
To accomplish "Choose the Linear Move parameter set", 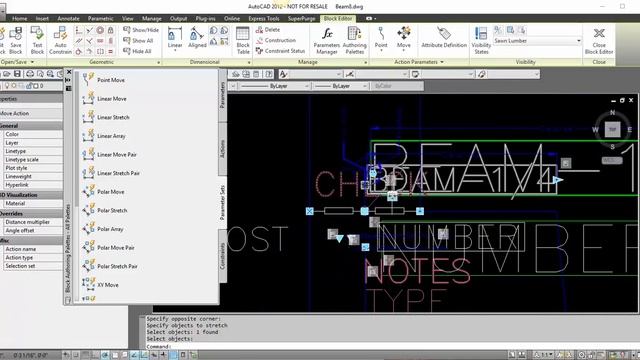I will (x=105, y=98).
